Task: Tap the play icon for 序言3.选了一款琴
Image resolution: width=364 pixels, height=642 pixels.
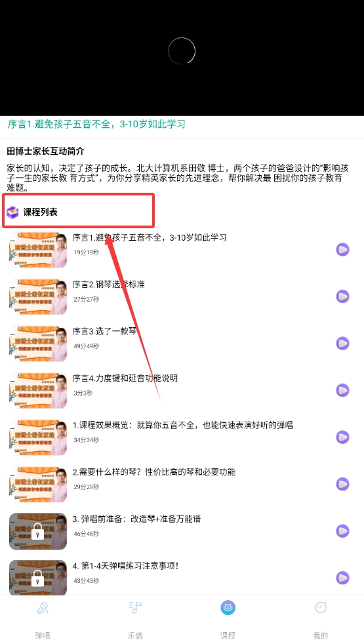Action: pos(343,343)
